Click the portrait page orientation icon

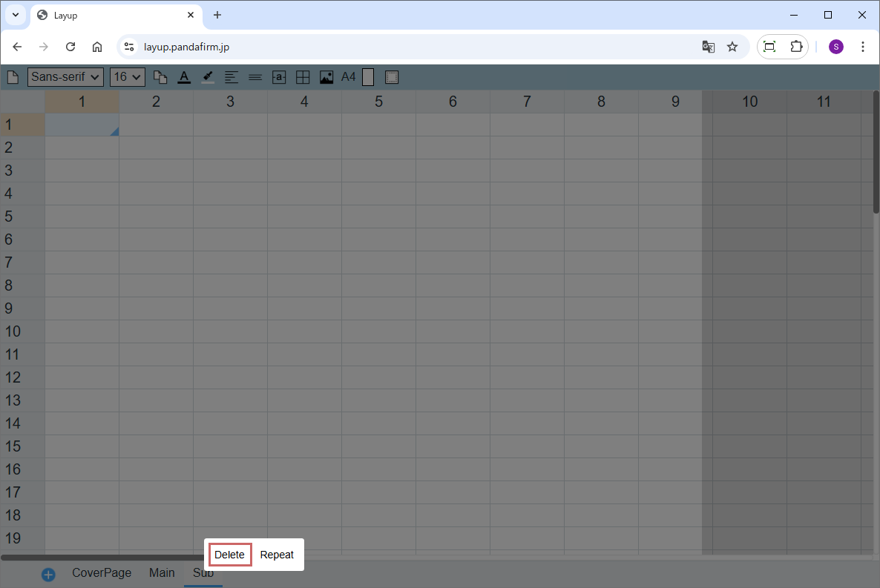click(368, 77)
